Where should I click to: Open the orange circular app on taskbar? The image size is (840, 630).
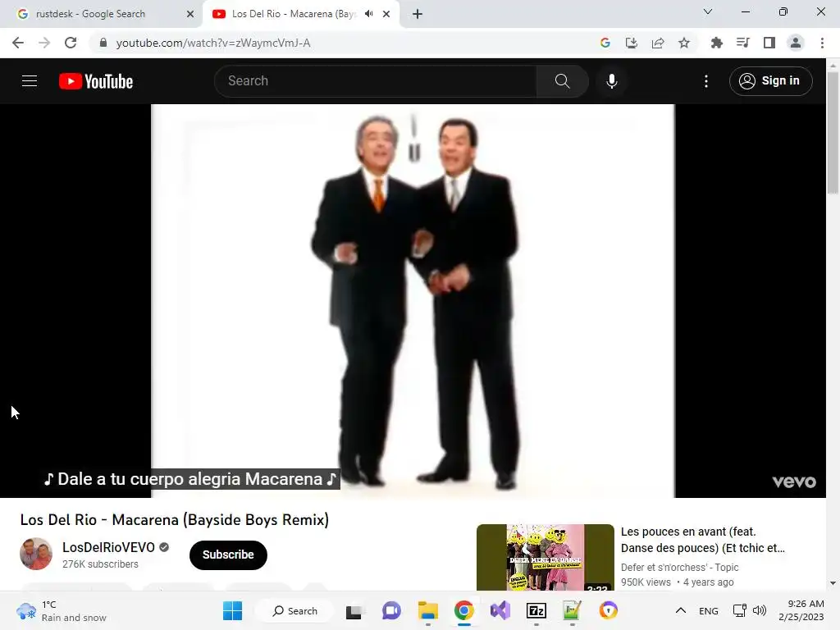click(608, 610)
